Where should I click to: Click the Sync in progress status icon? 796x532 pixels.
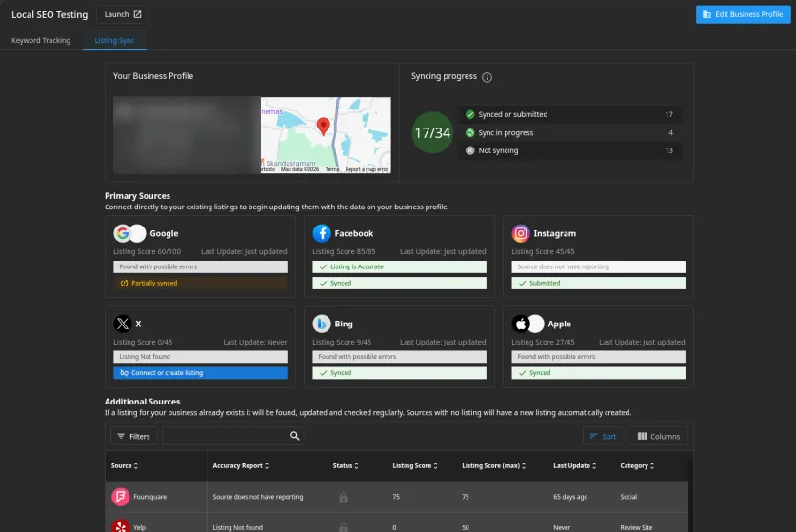tap(470, 132)
